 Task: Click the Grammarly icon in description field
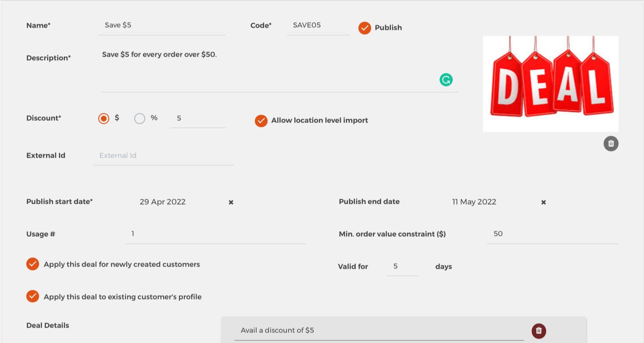[x=446, y=80]
